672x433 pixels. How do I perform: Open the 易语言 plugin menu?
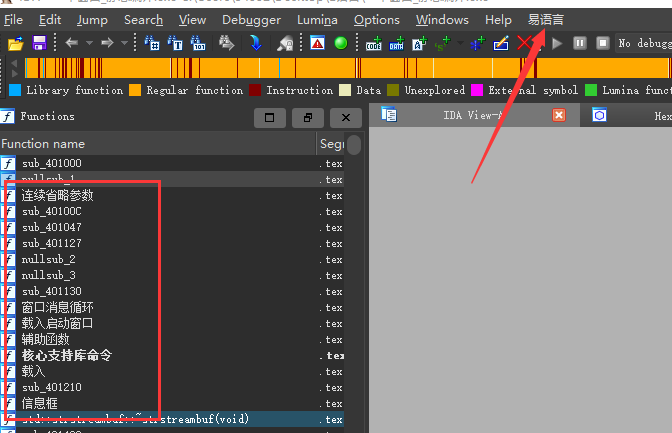[x=545, y=20]
